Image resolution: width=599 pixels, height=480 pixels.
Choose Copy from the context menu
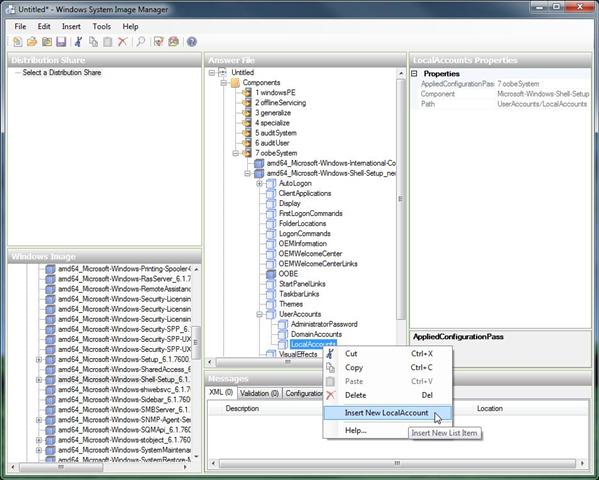(388, 367)
